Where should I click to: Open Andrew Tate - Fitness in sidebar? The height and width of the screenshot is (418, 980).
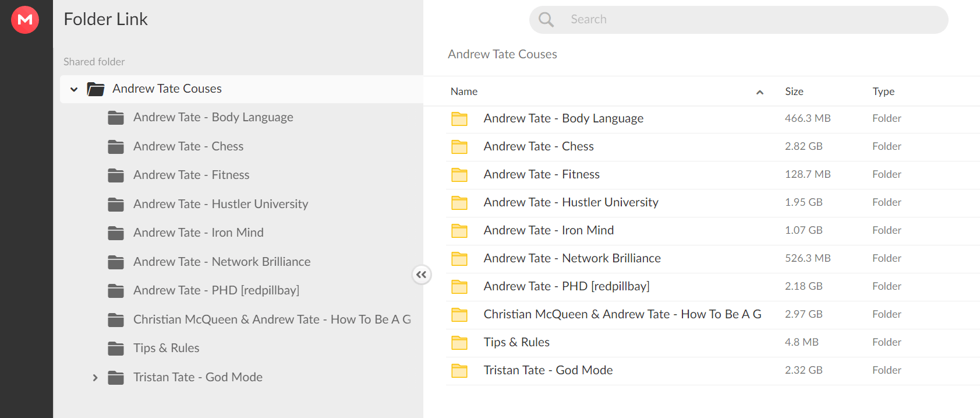[x=191, y=175]
